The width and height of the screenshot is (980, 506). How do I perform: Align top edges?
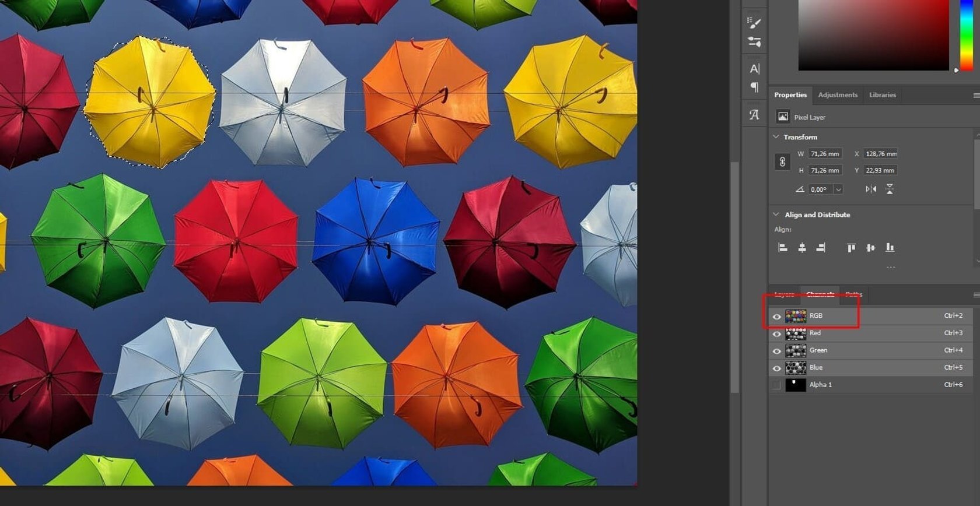(852, 248)
